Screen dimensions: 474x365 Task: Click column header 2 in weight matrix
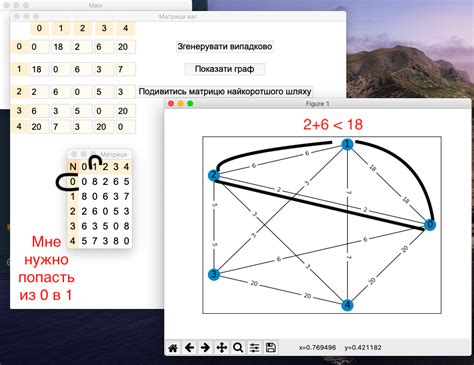click(82, 28)
